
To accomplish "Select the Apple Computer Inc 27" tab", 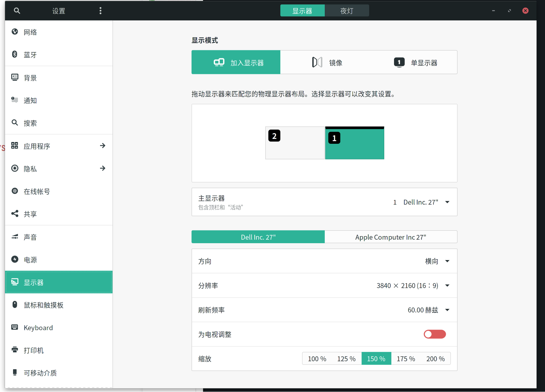I will (x=391, y=237).
